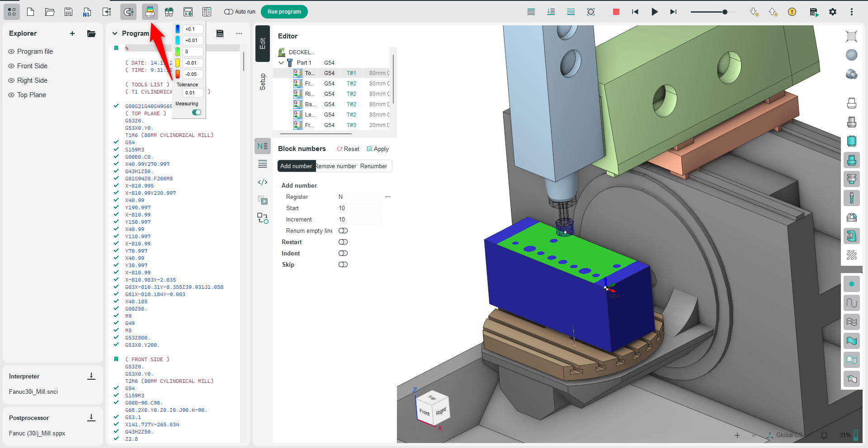This screenshot has width=868, height=448.
Task: Toggle Renum empty line switch
Action: pyautogui.click(x=343, y=231)
